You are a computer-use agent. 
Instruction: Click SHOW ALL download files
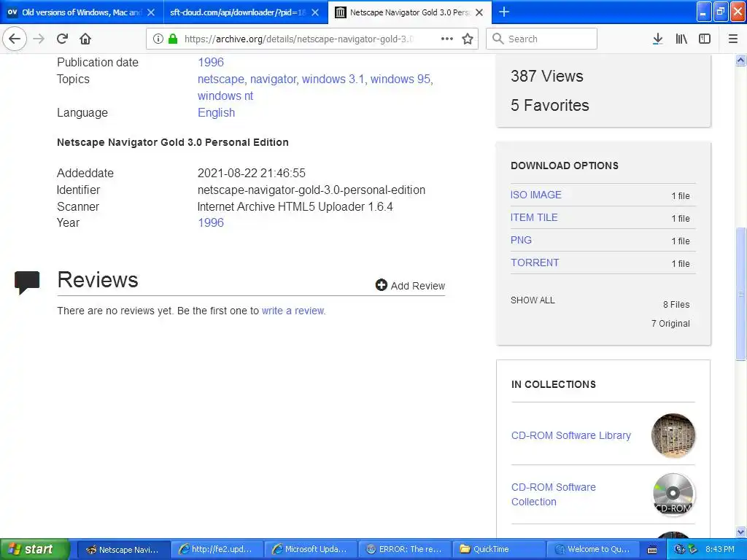[x=533, y=300]
